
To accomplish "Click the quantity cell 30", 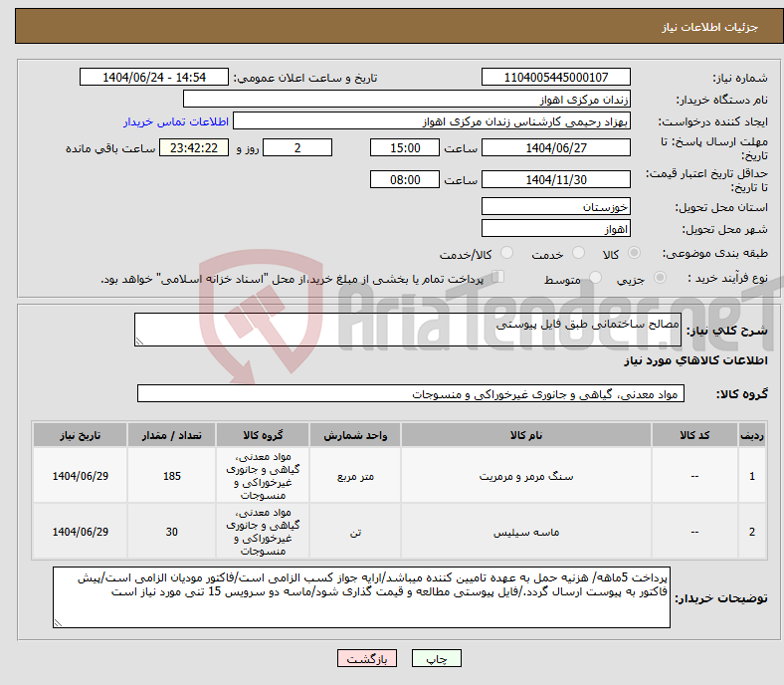I will [171, 532].
